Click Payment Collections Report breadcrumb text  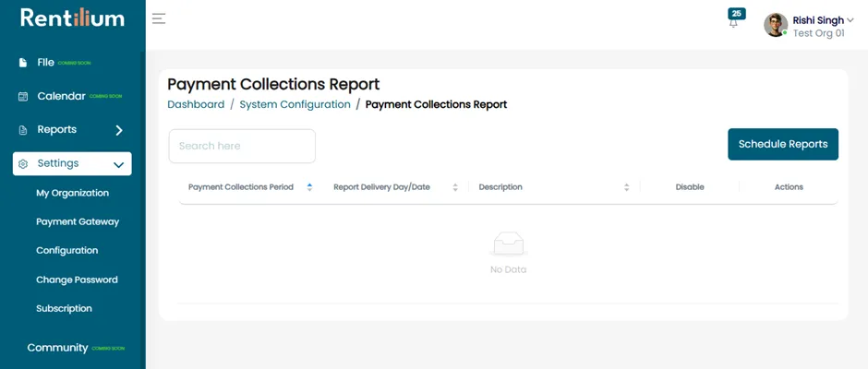click(x=436, y=104)
